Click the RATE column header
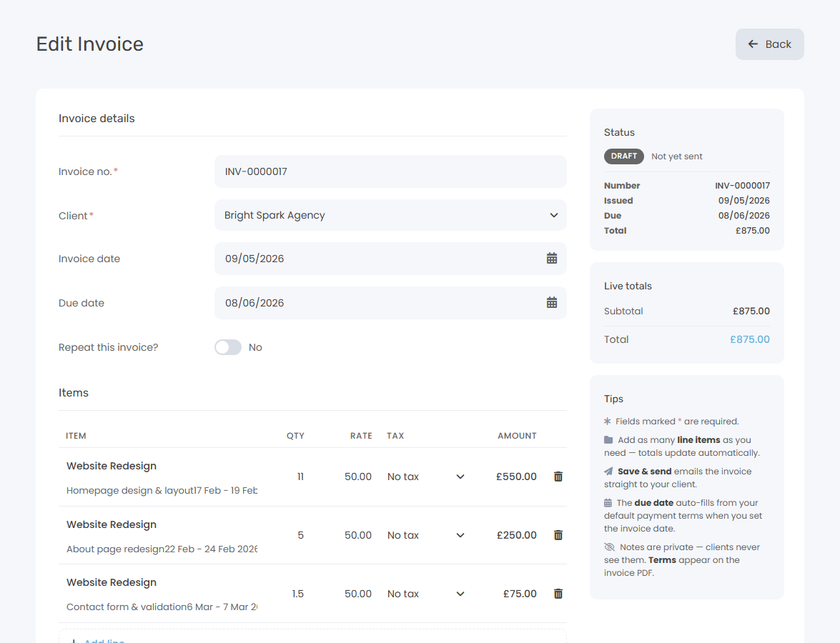Image resolution: width=840 pixels, height=643 pixels. pos(361,436)
